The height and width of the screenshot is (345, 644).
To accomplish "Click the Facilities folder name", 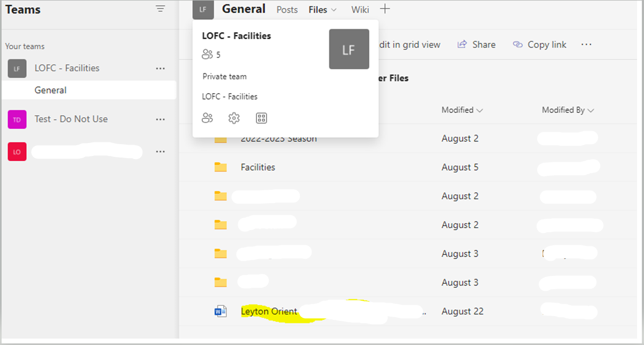I will pos(258,167).
